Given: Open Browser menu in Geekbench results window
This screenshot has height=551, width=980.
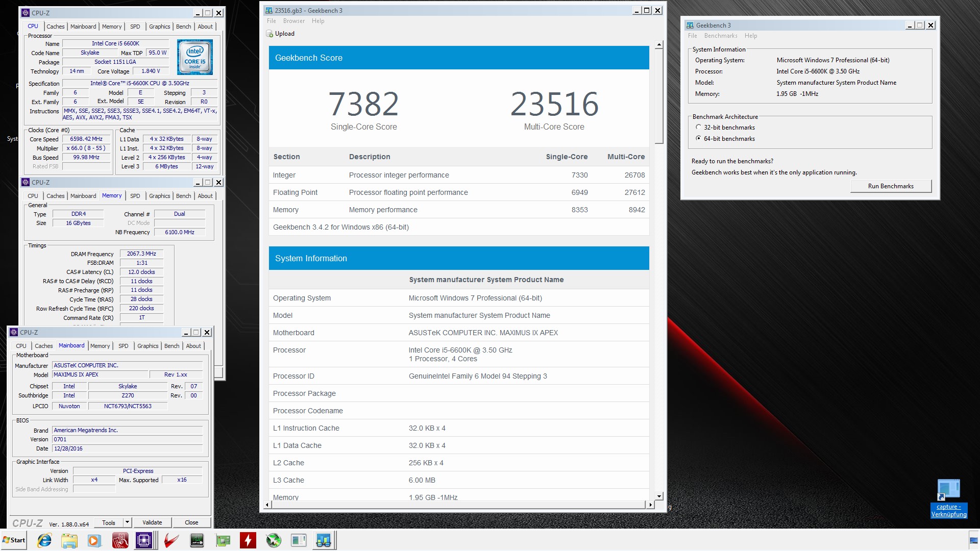Looking at the screenshot, I should pos(294,21).
